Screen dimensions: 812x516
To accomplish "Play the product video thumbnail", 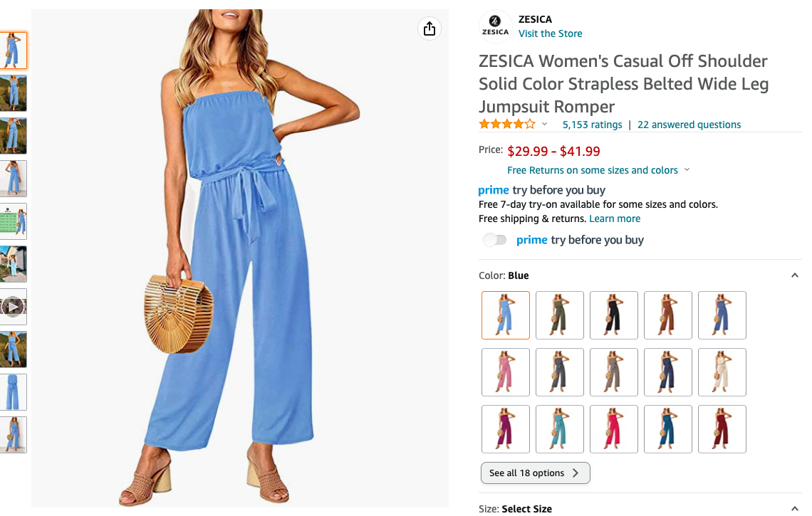I will (x=13, y=307).
